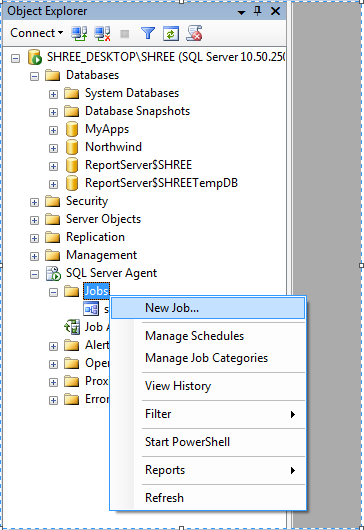The width and height of the screenshot is (364, 530).
Task: Click the grayed Stop toolbar icon
Action: 125,34
